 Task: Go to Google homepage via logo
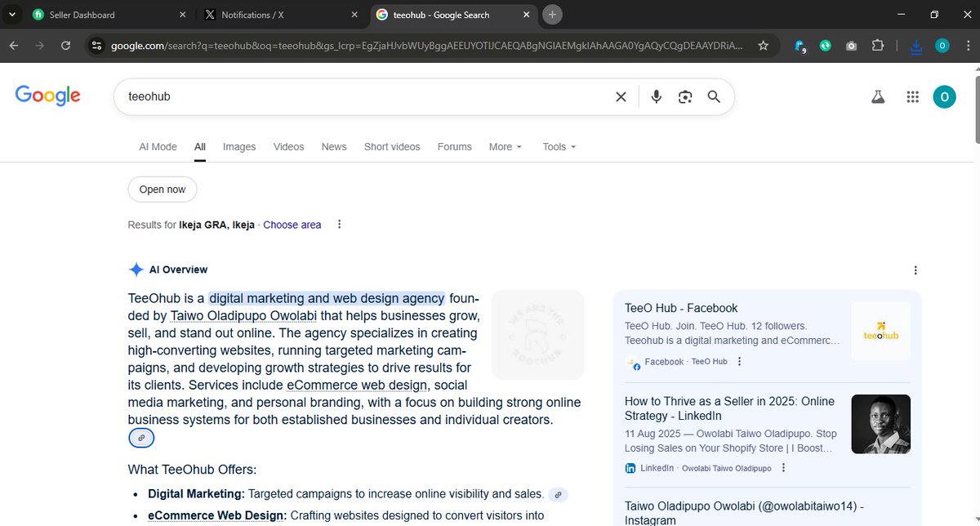point(47,96)
